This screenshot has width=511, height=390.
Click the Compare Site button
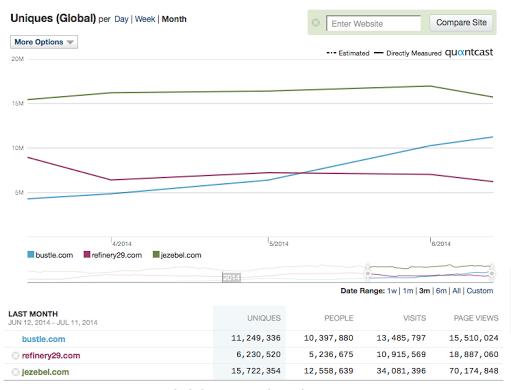pyautogui.click(x=461, y=23)
